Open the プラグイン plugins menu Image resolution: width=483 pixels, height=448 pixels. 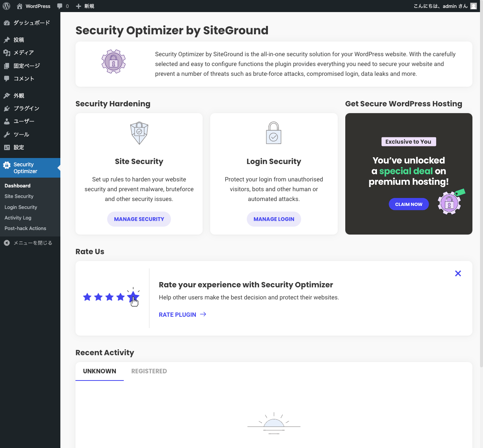tap(30, 108)
